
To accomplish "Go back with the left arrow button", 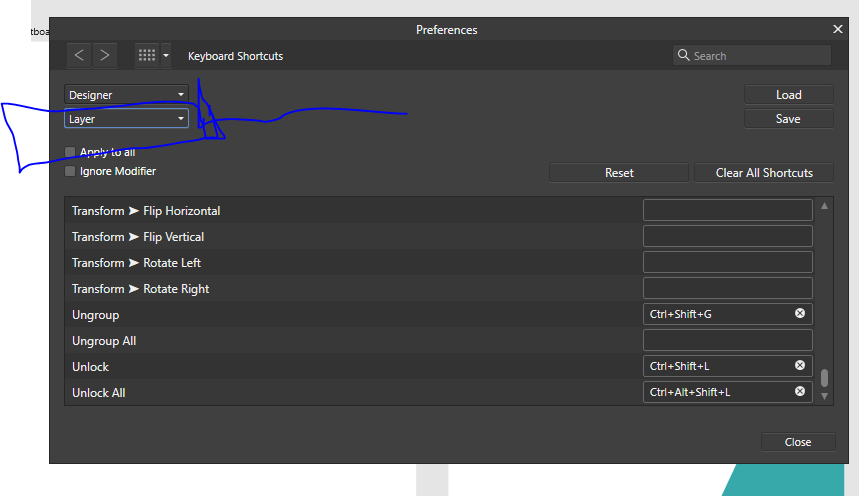I will 79,55.
